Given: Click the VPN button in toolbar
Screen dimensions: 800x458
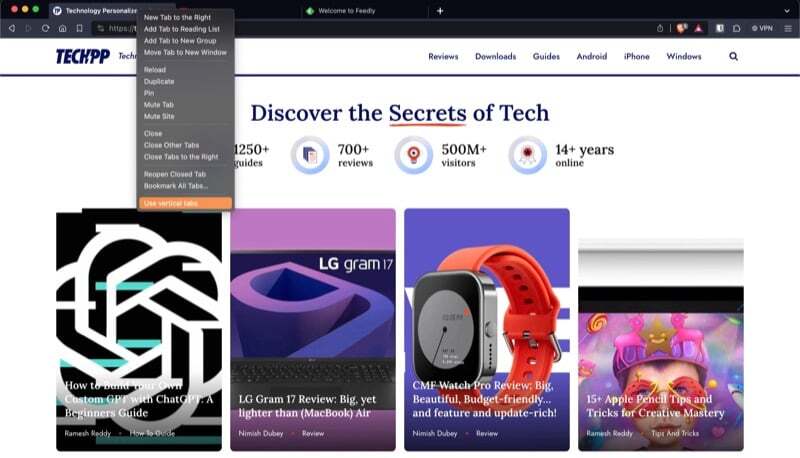Looking at the screenshot, I should pos(762,29).
